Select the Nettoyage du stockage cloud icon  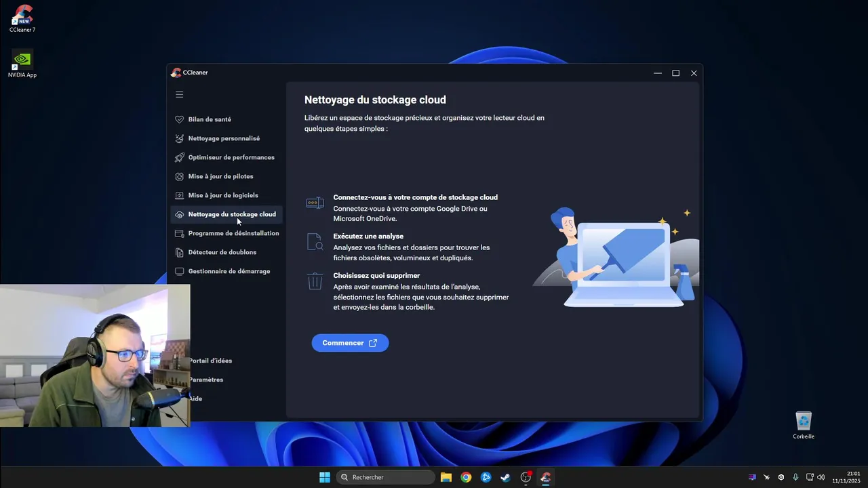pos(179,214)
